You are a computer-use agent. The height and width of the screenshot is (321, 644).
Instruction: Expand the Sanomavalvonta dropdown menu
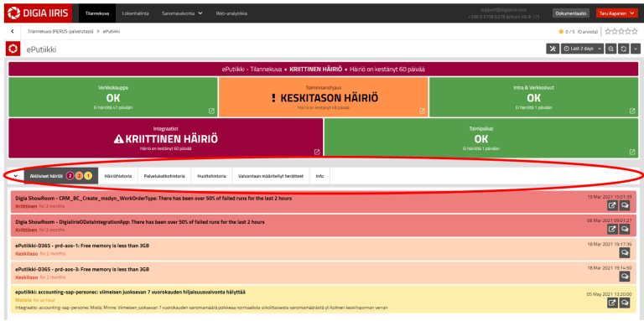pyautogui.click(x=182, y=13)
